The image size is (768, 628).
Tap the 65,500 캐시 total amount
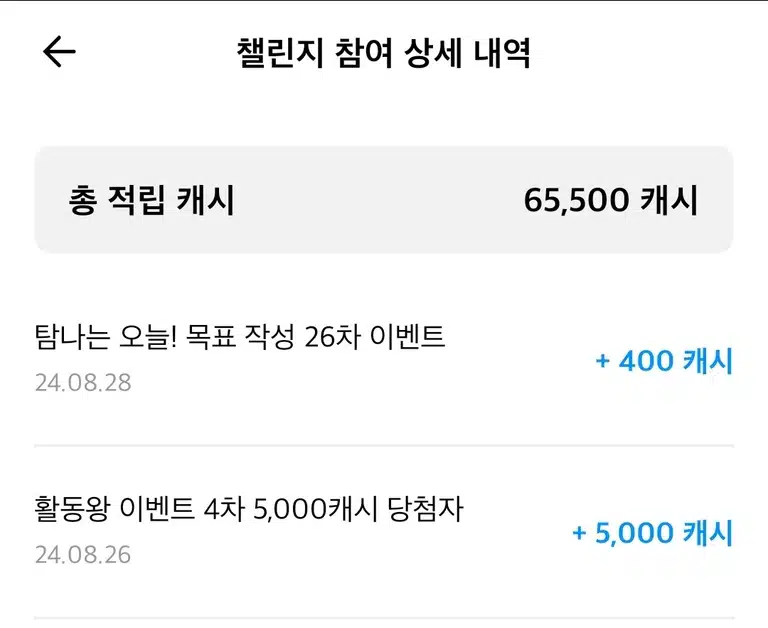(x=611, y=200)
